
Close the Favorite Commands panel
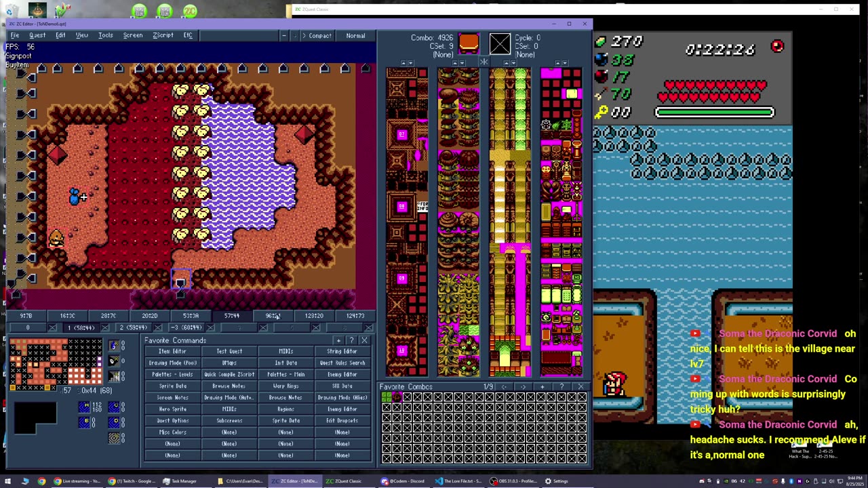[364, 340]
